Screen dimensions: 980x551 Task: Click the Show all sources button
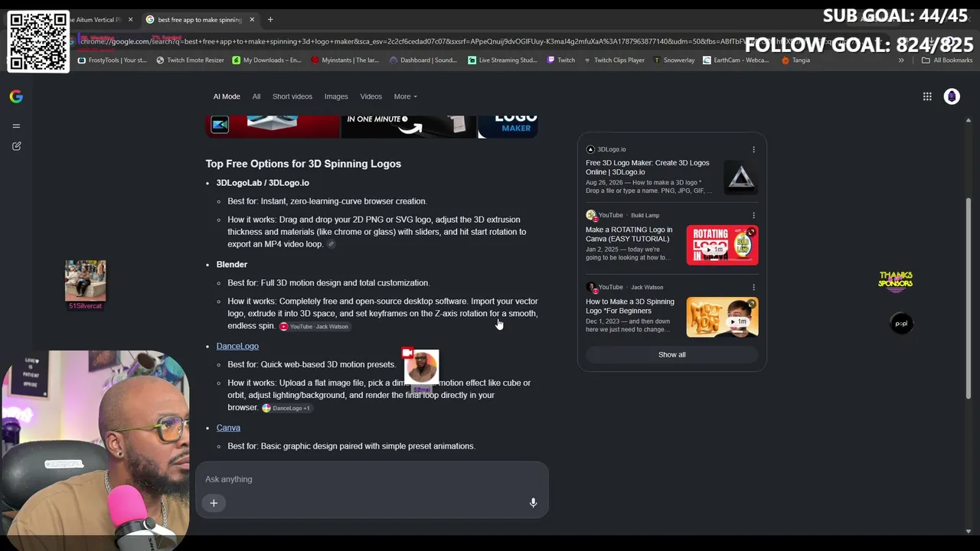(x=672, y=354)
